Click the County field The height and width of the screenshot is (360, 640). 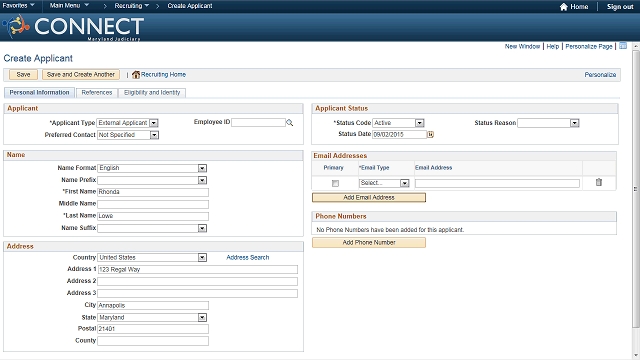pos(153,341)
